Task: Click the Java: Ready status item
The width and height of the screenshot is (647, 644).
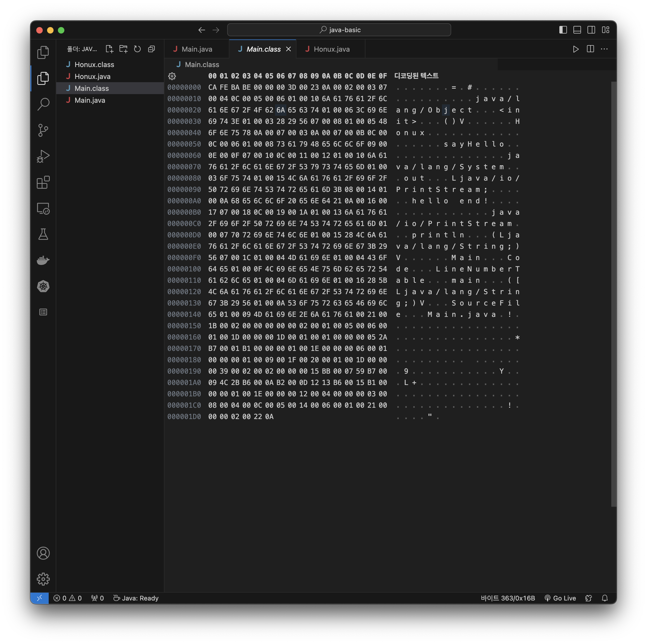Action: (136, 598)
